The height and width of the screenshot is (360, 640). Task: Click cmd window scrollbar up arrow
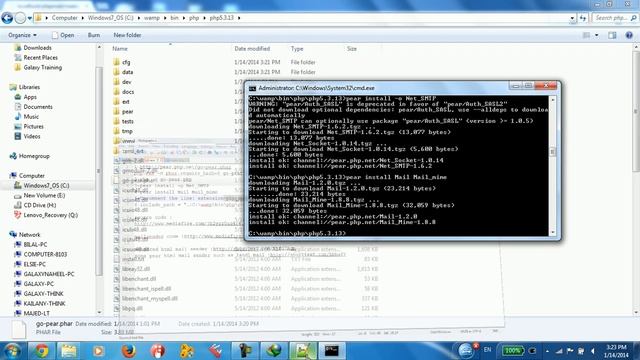(553, 100)
